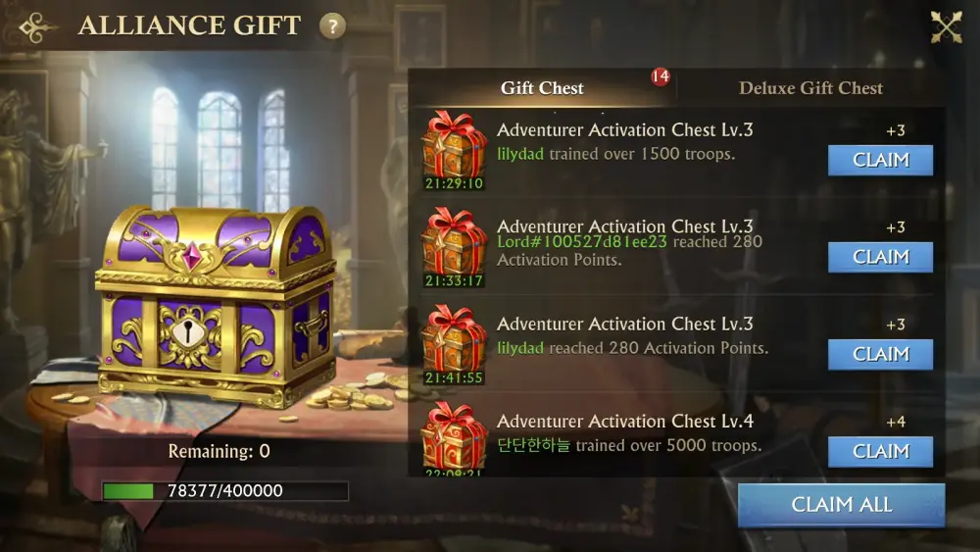980x552 pixels.
Task: Select the gift box with timer 21:33:17
Action: pyautogui.click(x=454, y=247)
